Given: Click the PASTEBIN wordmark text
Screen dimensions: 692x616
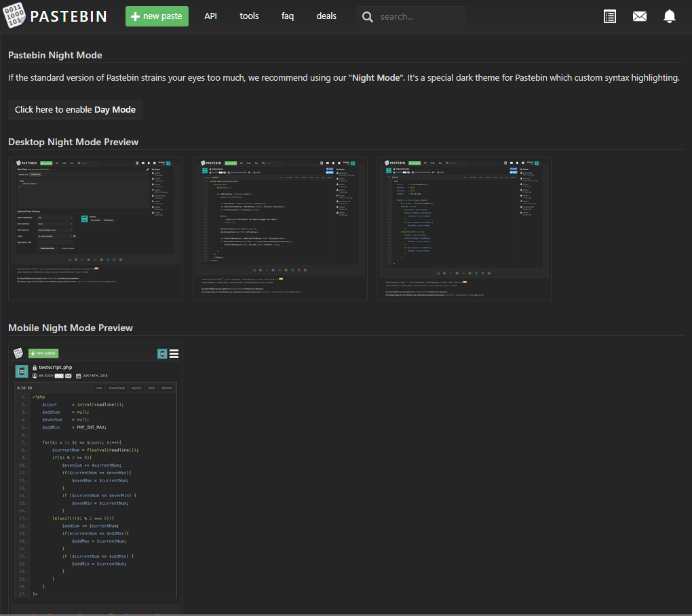Looking at the screenshot, I should pos(69,16).
